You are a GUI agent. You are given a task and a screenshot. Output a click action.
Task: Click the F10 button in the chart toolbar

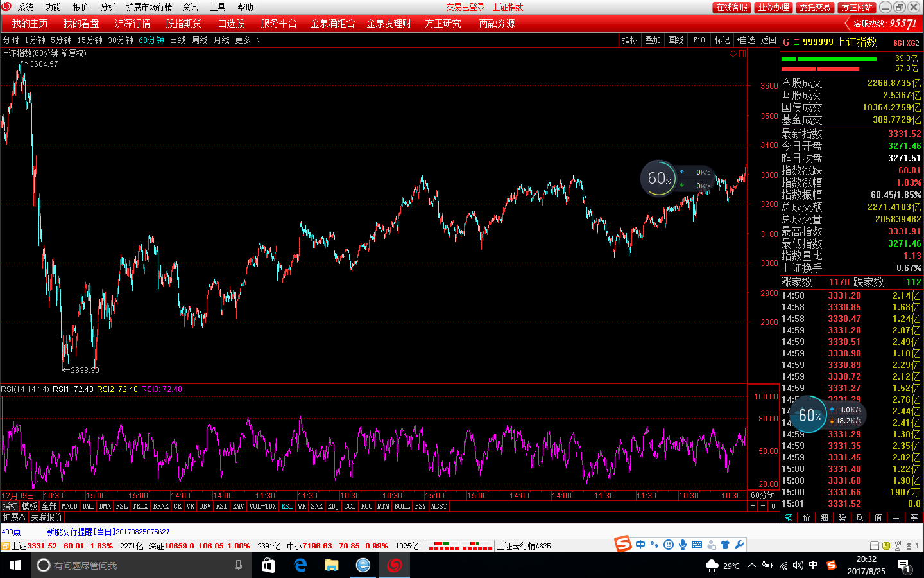(x=699, y=40)
